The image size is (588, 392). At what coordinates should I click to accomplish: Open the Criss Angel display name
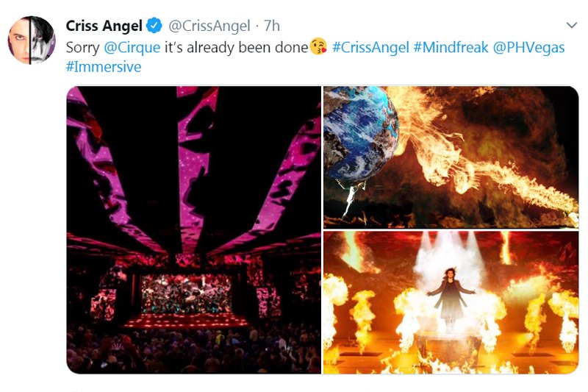(x=104, y=26)
